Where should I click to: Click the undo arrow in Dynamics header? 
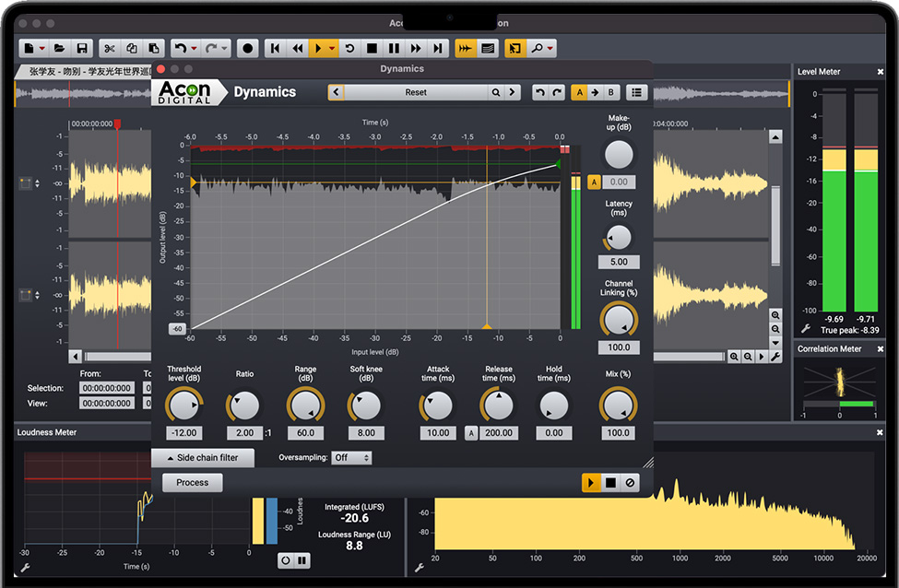tap(539, 92)
